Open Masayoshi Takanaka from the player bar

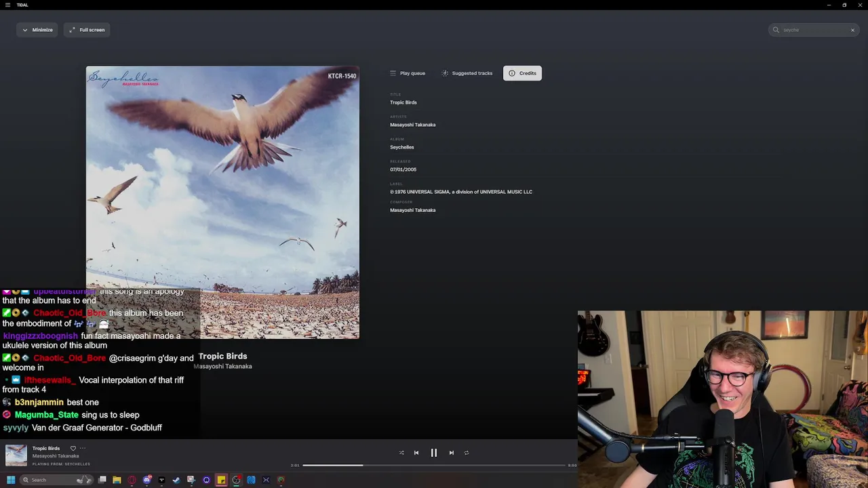[56, 456]
